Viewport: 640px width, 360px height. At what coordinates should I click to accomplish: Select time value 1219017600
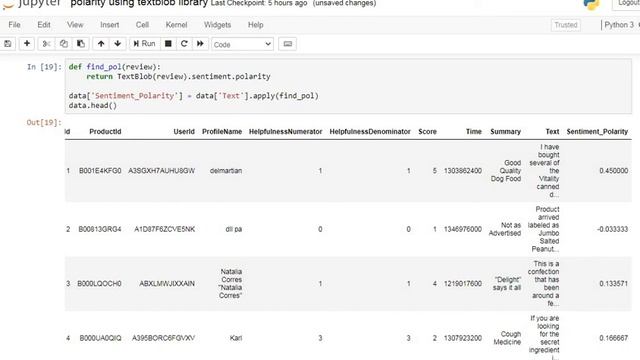[x=463, y=284]
